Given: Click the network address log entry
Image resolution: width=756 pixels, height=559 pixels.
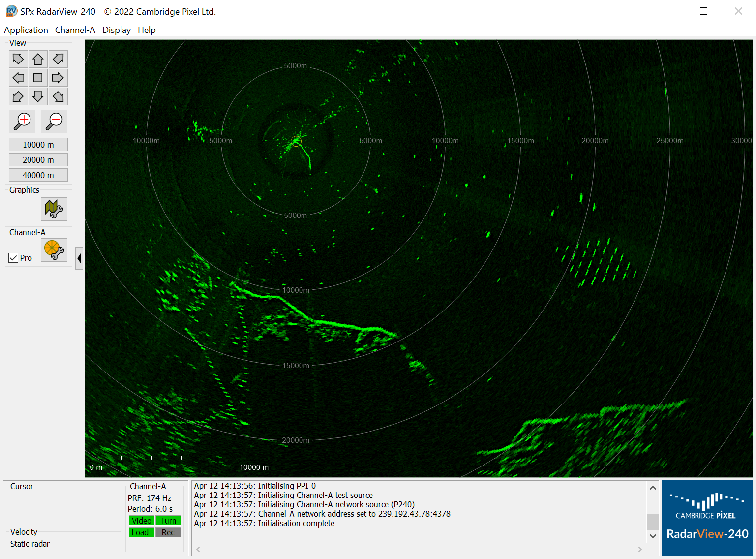Looking at the screenshot, I should [x=322, y=514].
